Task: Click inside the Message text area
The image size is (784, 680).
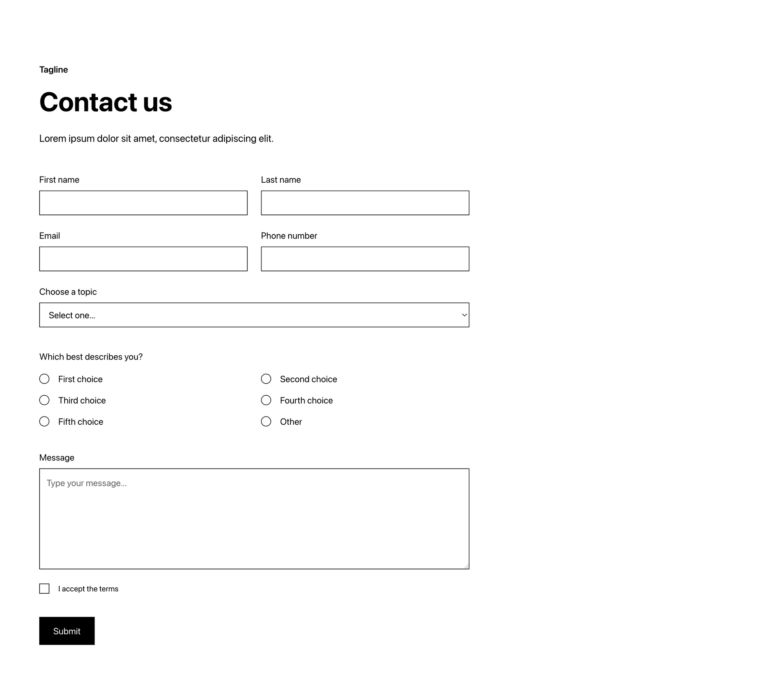Action: point(254,518)
